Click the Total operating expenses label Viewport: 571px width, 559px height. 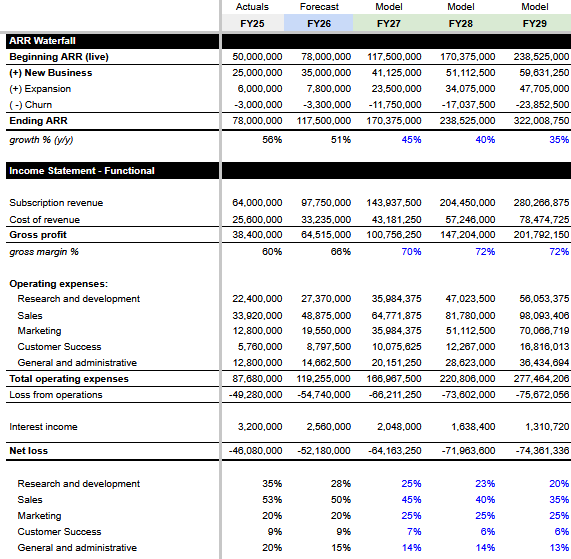click(x=69, y=379)
